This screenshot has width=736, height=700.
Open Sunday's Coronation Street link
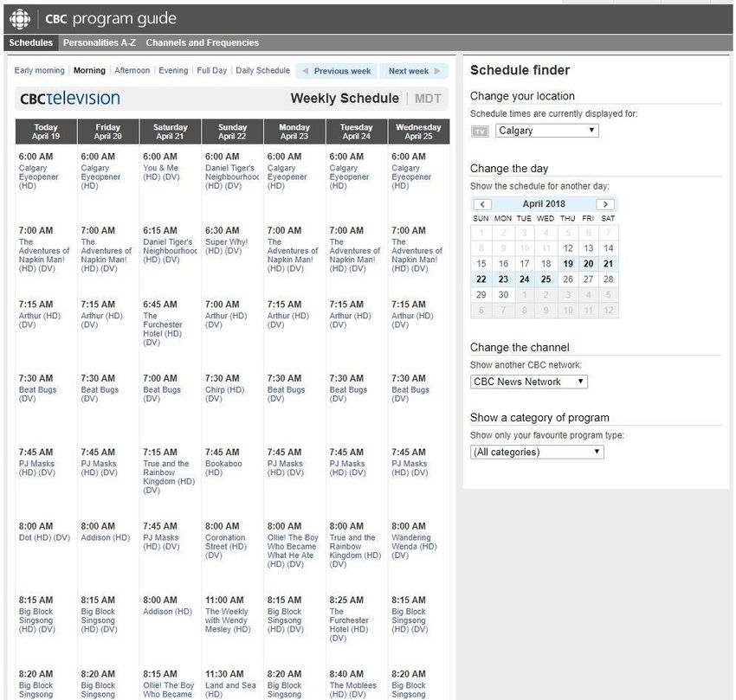tap(226, 546)
